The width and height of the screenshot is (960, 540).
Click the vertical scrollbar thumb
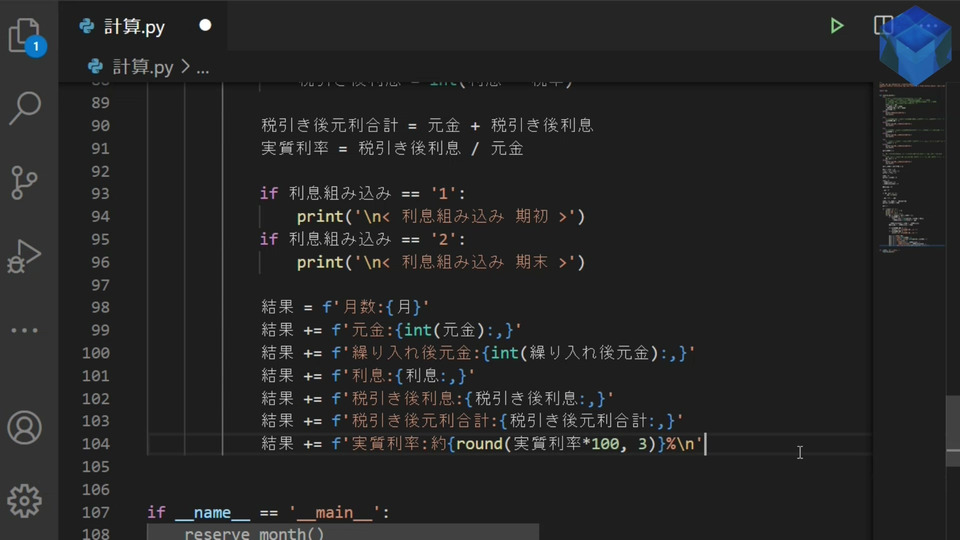[x=953, y=432]
